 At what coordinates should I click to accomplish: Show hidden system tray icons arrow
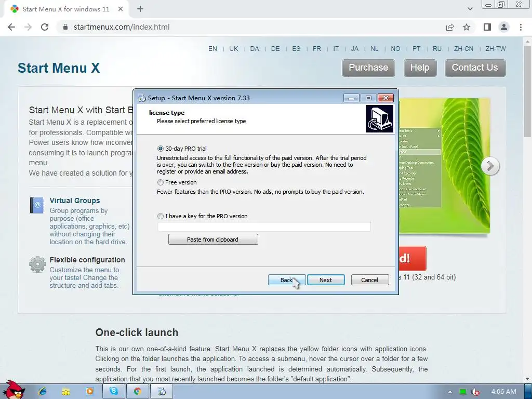point(450,392)
